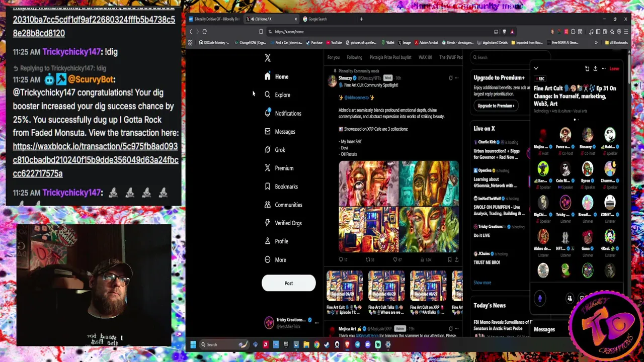Click the reply icon on Shnazzy's post
Screen dimensions: 644x362
coord(341,259)
